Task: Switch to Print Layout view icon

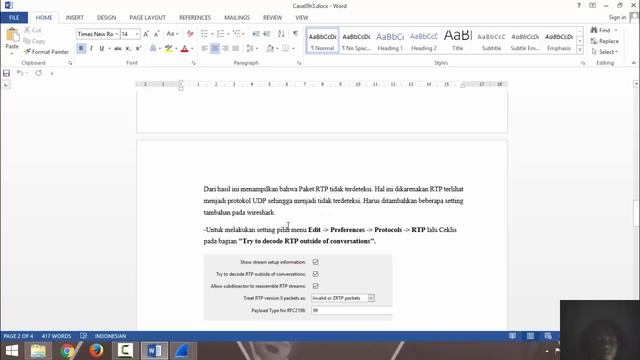Action: (x=530, y=336)
